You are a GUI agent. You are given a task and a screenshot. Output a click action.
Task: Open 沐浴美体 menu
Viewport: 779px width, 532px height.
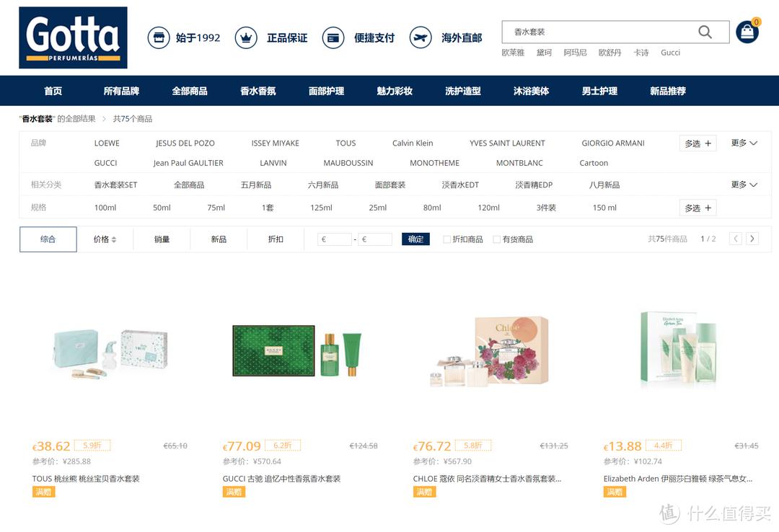[531, 91]
